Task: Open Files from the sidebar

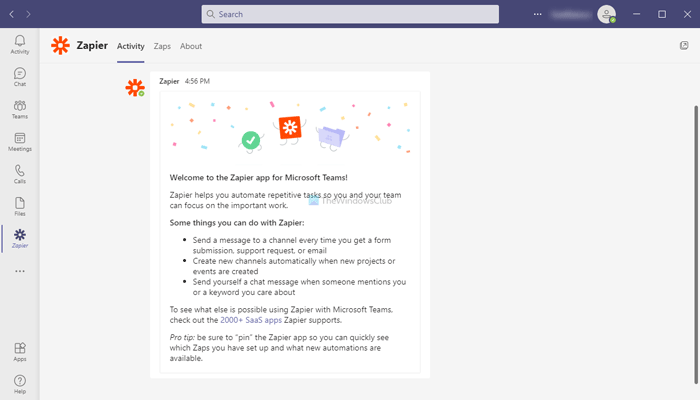Action: coord(20,206)
